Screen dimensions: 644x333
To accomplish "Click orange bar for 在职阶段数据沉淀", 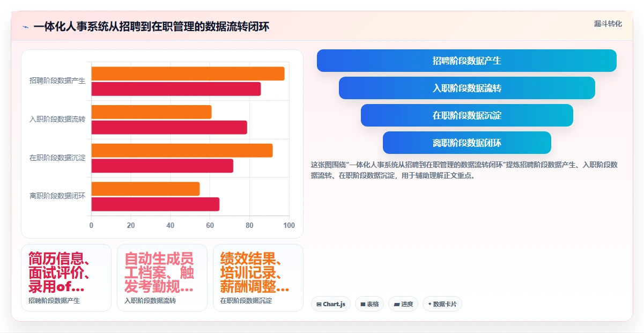I will [182, 151].
